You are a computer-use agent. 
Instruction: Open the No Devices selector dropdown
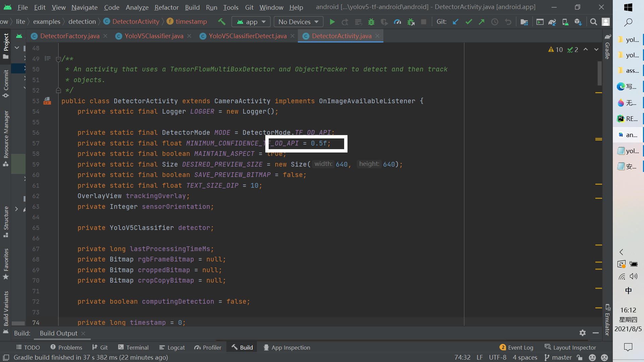coord(298,22)
